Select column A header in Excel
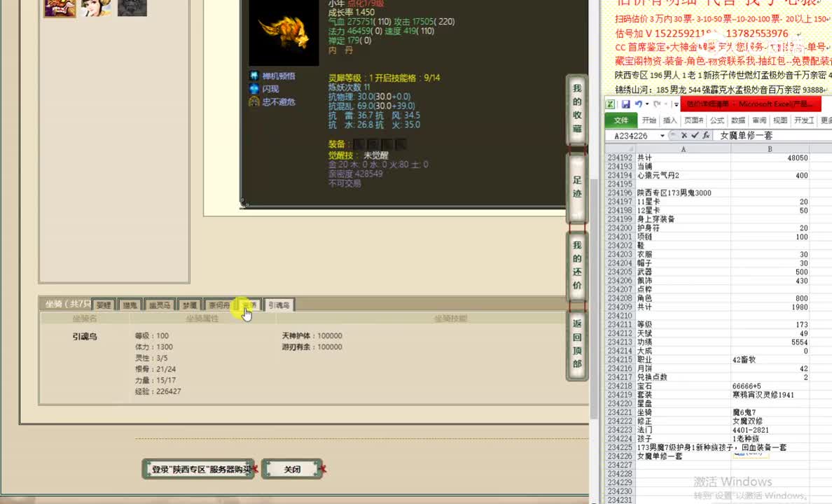832x504 pixels. (x=683, y=149)
